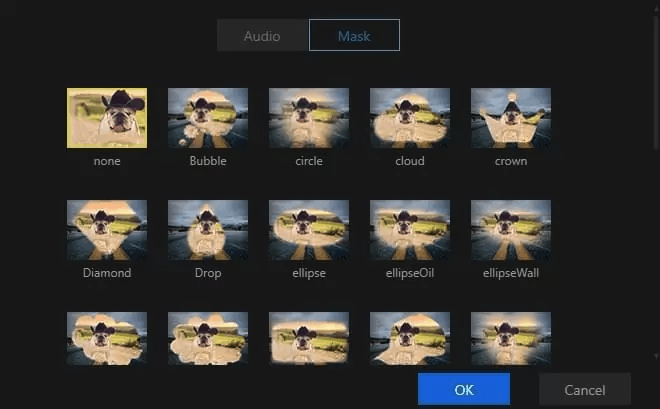Pick the cloud mask thumbnail
This screenshot has width=660, height=409.
[410, 118]
